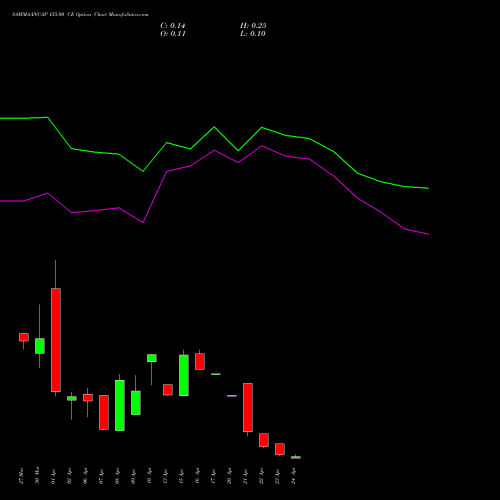Click the SAMMAANCAP CE Options chart title
The height and width of the screenshot is (500, 500).
(x=80, y=15)
